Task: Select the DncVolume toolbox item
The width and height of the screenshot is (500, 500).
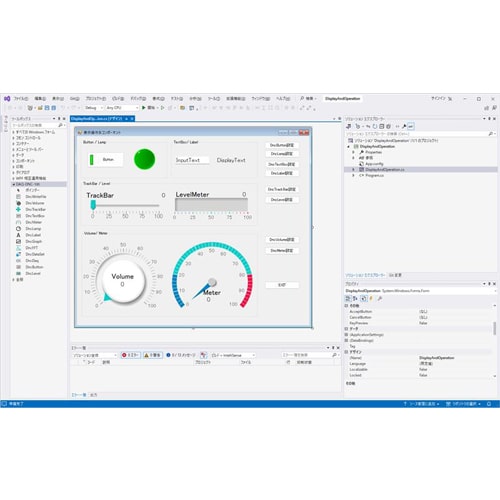Action: (35, 203)
